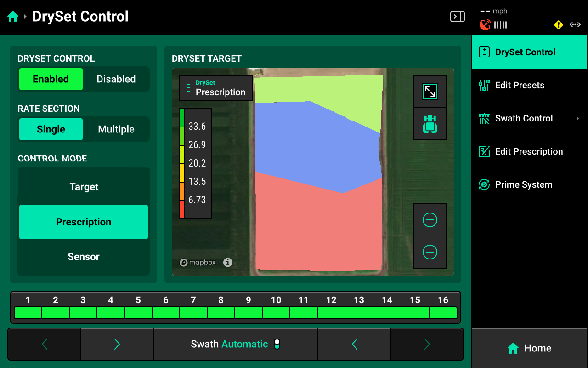Screen dimensions: 588x368
Task: Center map on the tractor vehicle
Action: click(430, 124)
